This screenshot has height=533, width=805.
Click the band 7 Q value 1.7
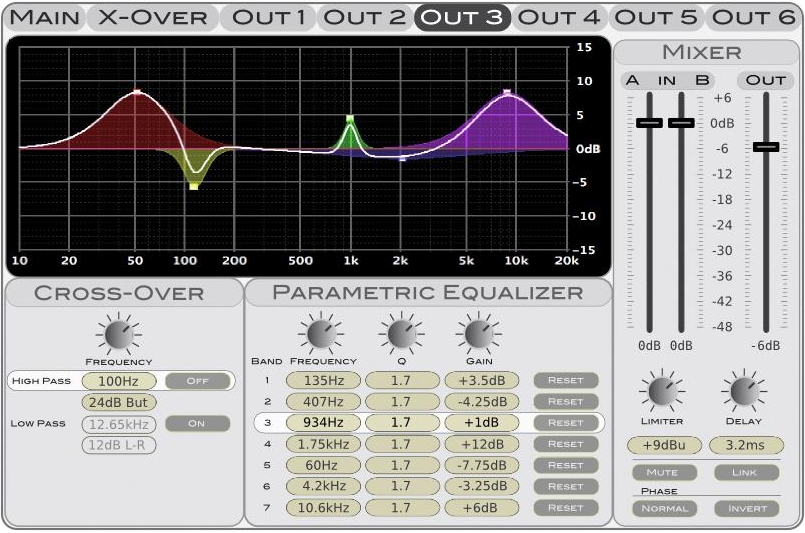[402, 508]
